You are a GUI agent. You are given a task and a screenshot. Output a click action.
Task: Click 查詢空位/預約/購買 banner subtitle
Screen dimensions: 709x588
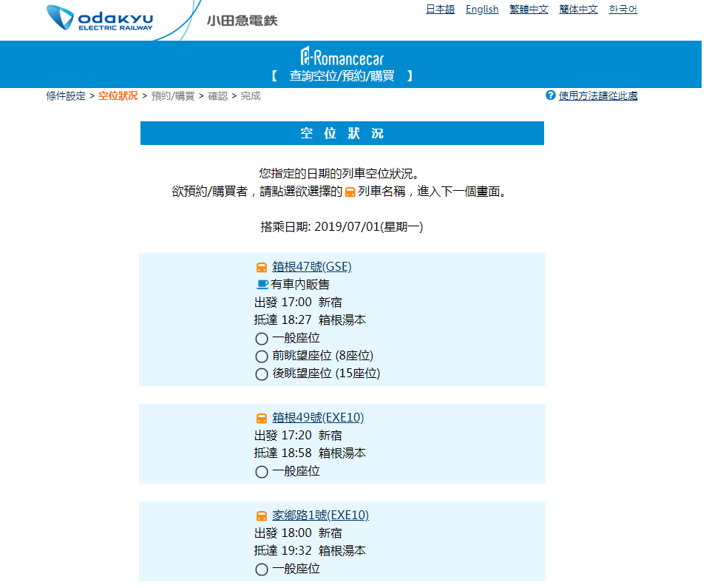342,75
